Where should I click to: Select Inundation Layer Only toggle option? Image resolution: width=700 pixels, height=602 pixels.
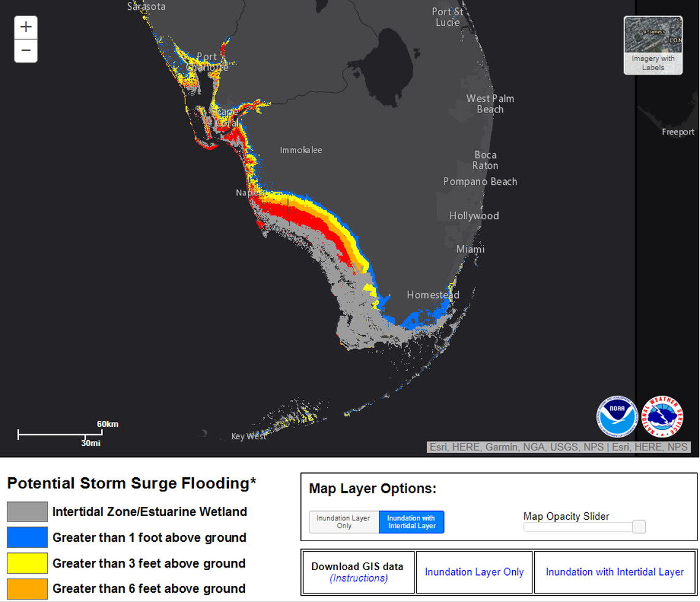344,522
